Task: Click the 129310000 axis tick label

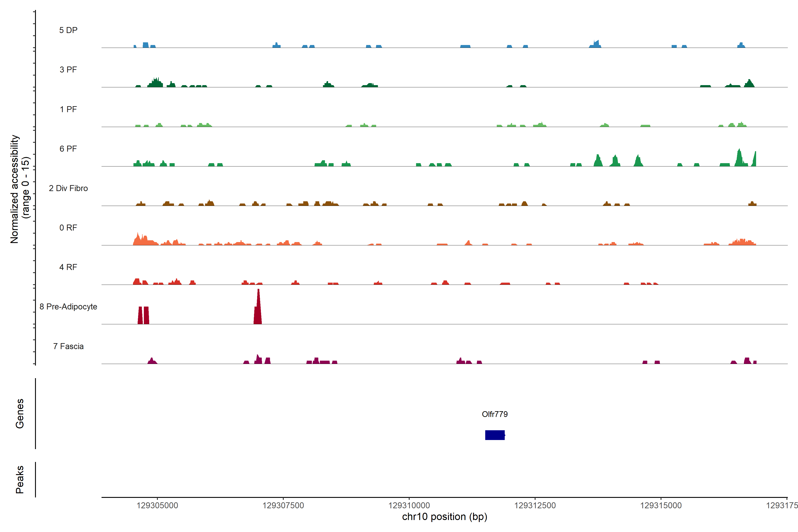Action: 409,505
